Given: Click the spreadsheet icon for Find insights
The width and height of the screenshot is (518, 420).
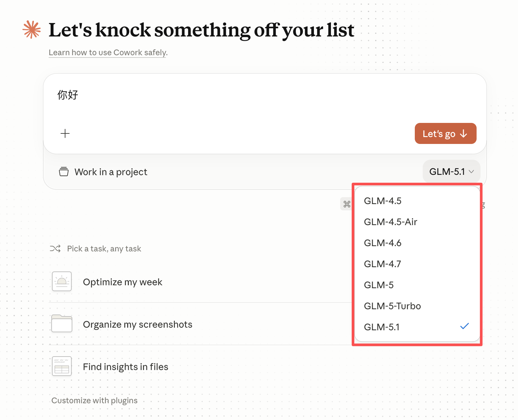Looking at the screenshot, I should pyautogui.click(x=62, y=366).
